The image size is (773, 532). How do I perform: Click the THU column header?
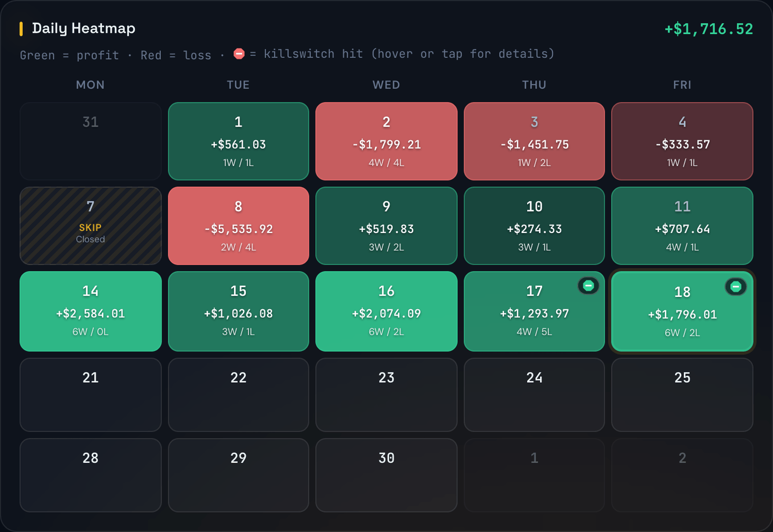pos(534,85)
